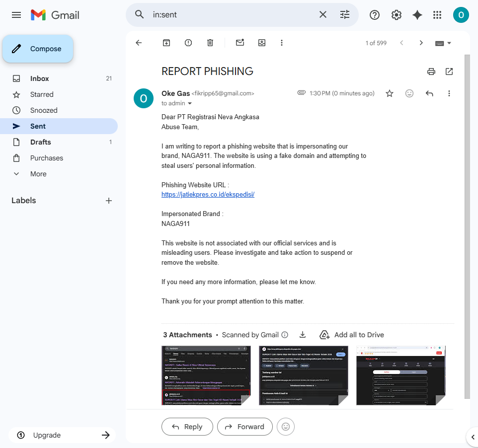Click the Upgrade button
Image resolution: width=478 pixels, height=448 pixels.
(62, 435)
